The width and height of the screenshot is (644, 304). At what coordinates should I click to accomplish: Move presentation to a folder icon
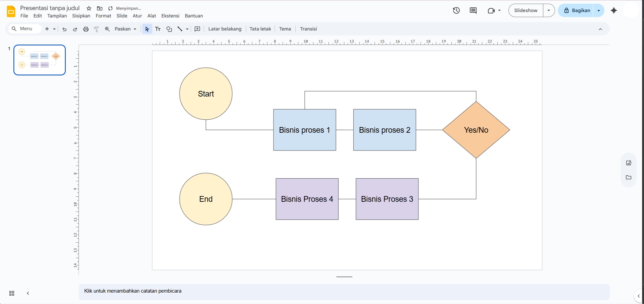(x=100, y=8)
